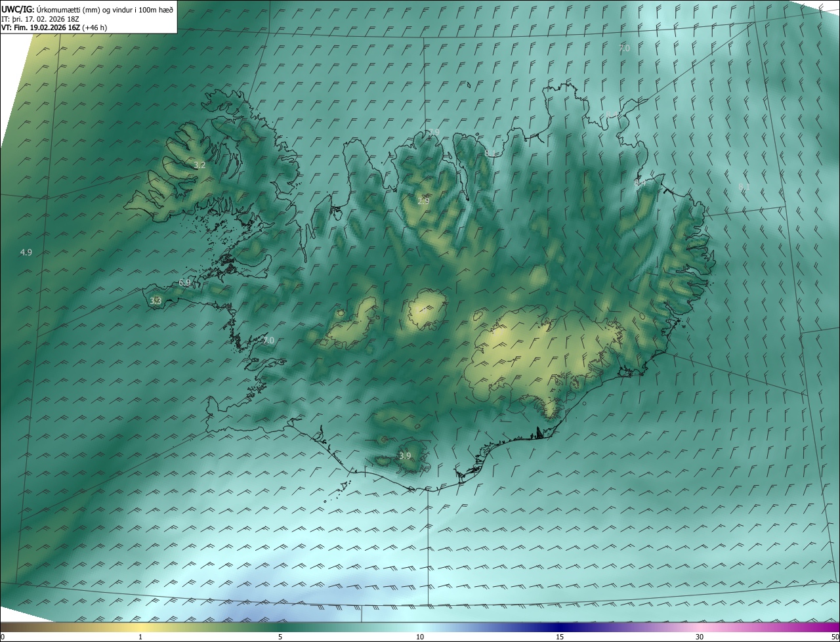The height and width of the screenshot is (642, 840).
Task: Click the 3.3 value on the western peninsula
Action: pyautogui.click(x=156, y=301)
